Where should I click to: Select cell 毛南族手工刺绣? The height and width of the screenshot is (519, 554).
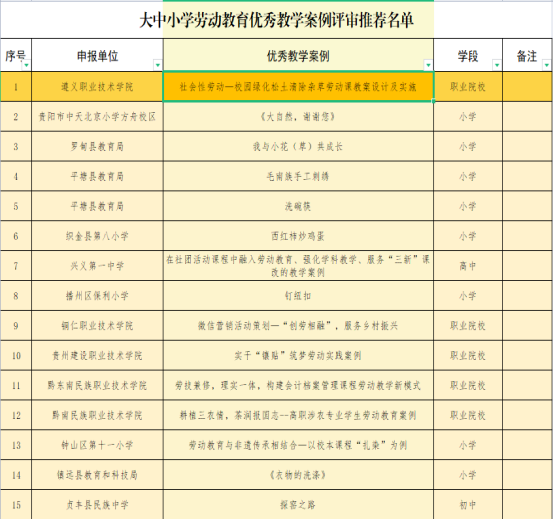coord(299,176)
